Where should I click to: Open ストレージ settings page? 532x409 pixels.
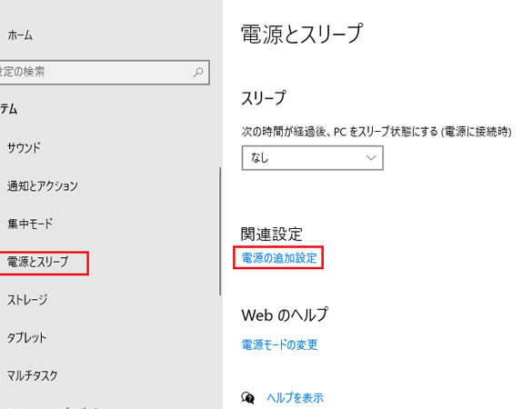(27, 300)
